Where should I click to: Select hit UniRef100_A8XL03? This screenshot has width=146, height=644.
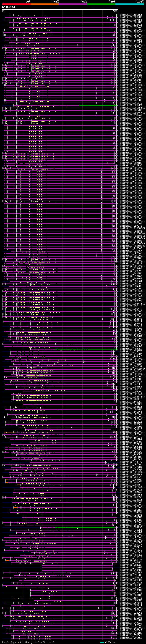[x=131, y=329]
